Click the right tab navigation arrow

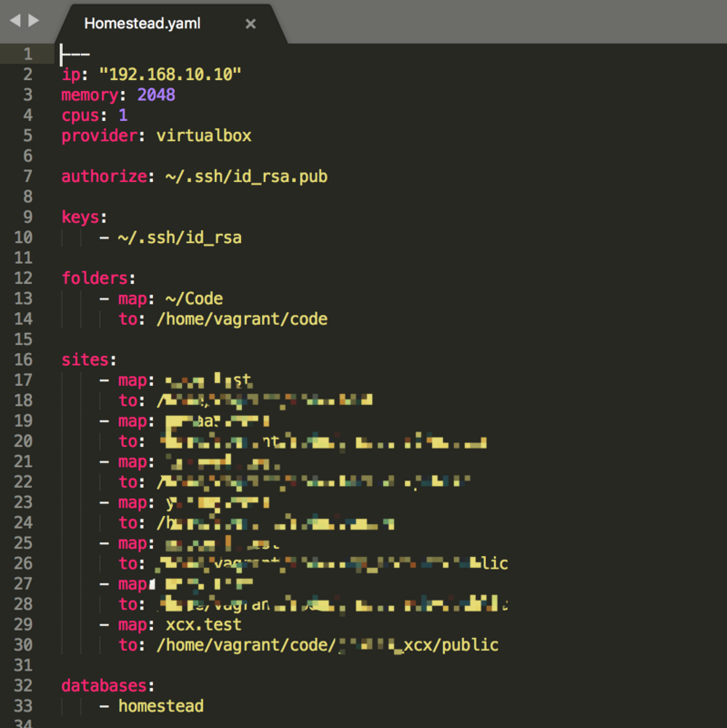(34, 20)
